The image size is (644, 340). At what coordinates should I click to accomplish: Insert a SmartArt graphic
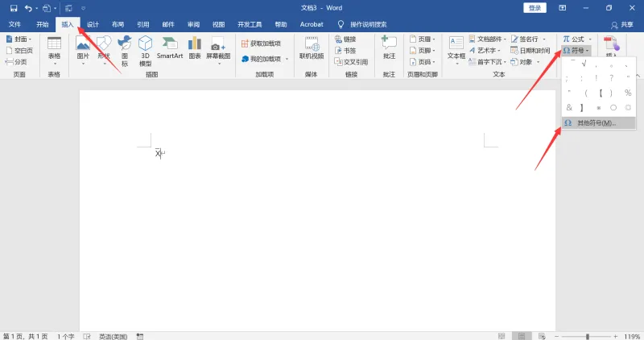(x=170, y=48)
